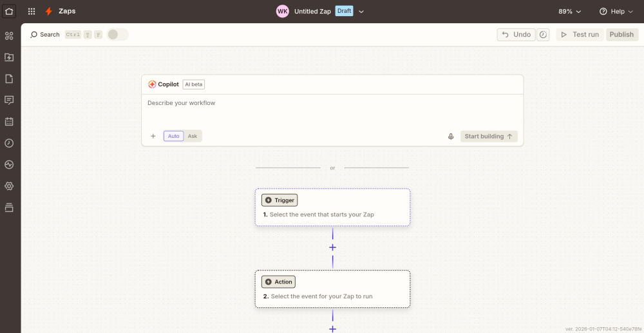Open Zap history clock icon in sidebar
The image size is (644, 333).
(x=9, y=143)
